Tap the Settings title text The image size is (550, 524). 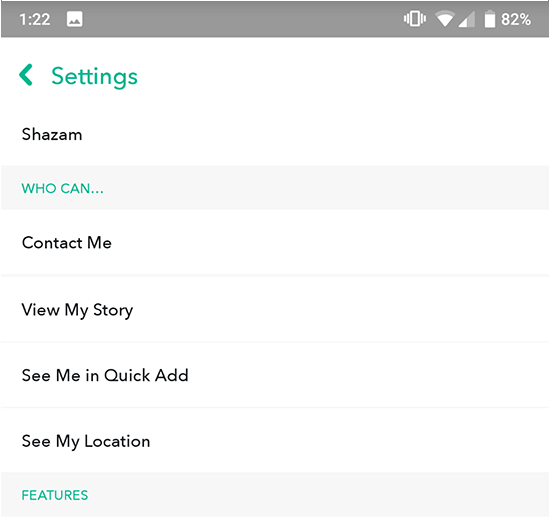pyautogui.click(x=94, y=76)
